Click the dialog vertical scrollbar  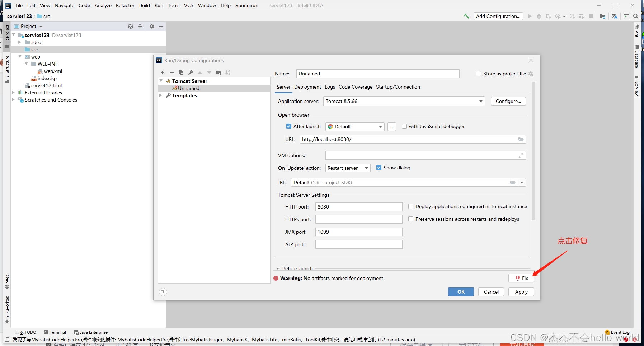533,151
